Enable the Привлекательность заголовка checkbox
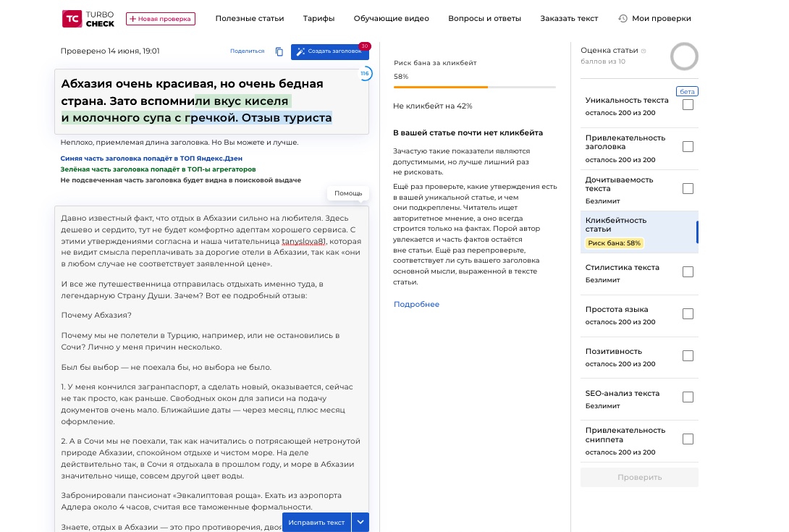Image resolution: width=789 pixels, height=532 pixels. click(x=688, y=146)
